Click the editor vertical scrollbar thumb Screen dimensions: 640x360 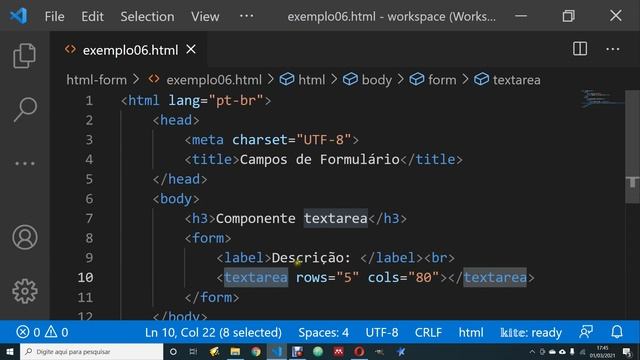(x=632, y=147)
